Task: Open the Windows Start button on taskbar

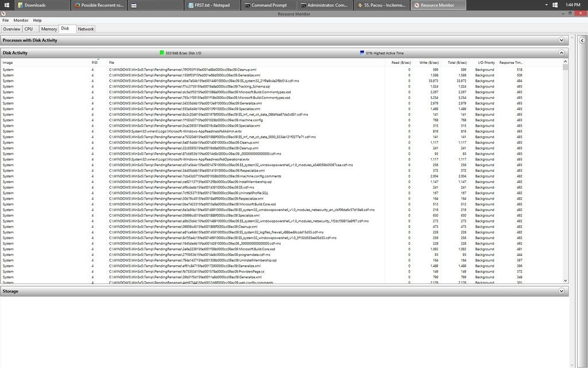Action: 7,5
